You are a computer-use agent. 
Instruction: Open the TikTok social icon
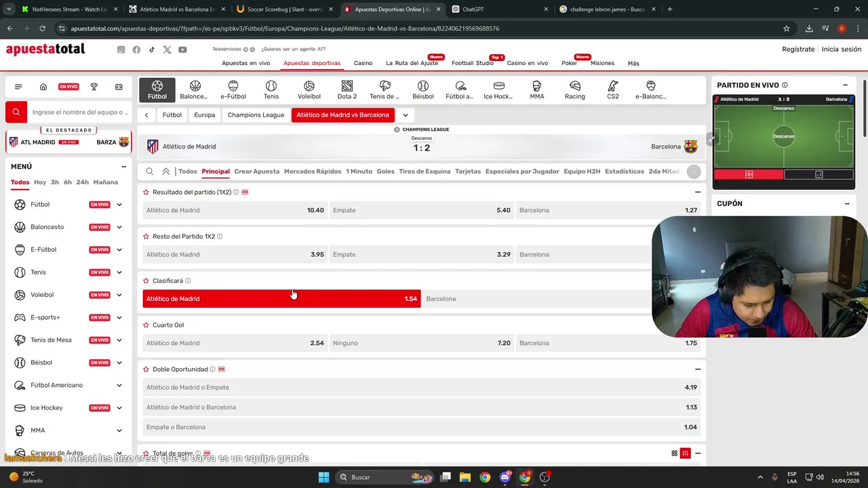(x=152, y=49)
